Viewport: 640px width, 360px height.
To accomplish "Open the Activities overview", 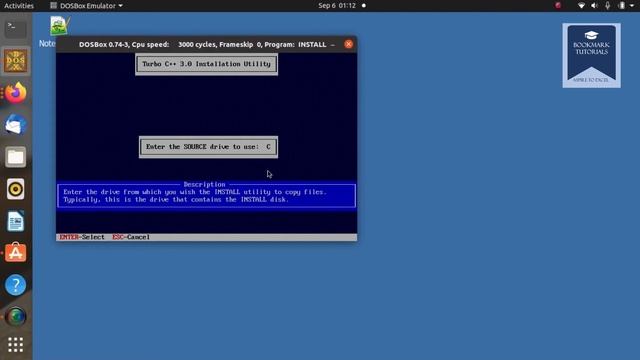I will (19, 6).
